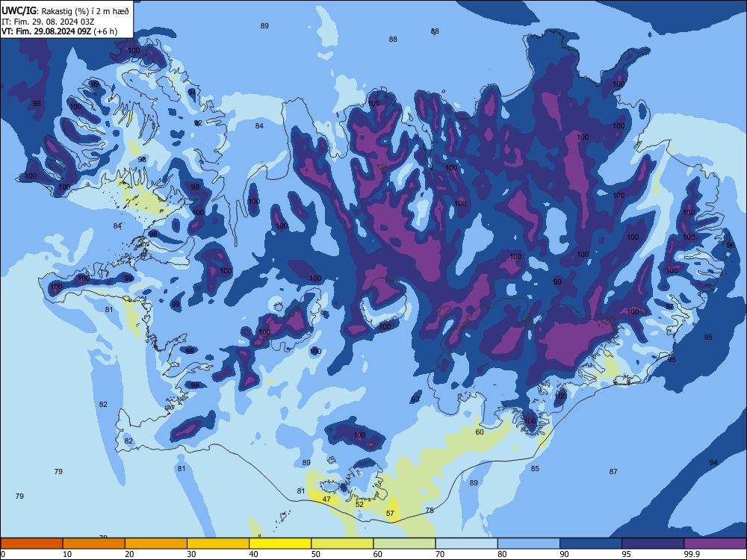
Task: Click the humidity value 57 on the map
Action: (390, 514)
